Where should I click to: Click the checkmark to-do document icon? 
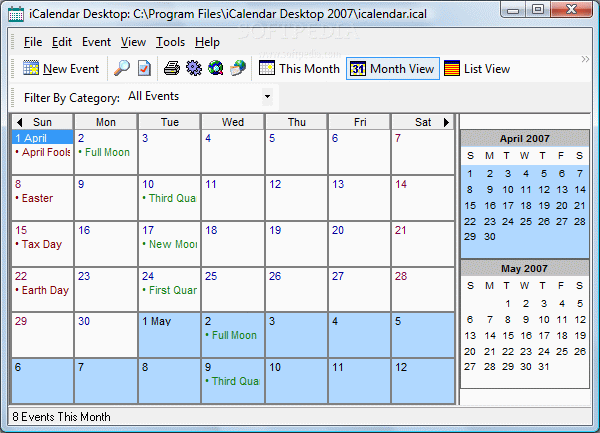click(144, 69)
